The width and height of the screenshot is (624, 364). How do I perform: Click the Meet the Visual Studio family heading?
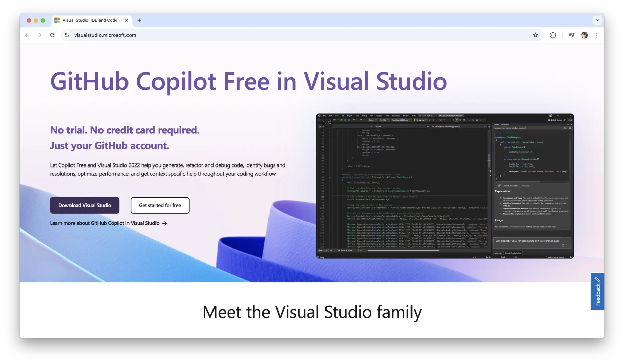pyautogui.click(x=312, y=312)
